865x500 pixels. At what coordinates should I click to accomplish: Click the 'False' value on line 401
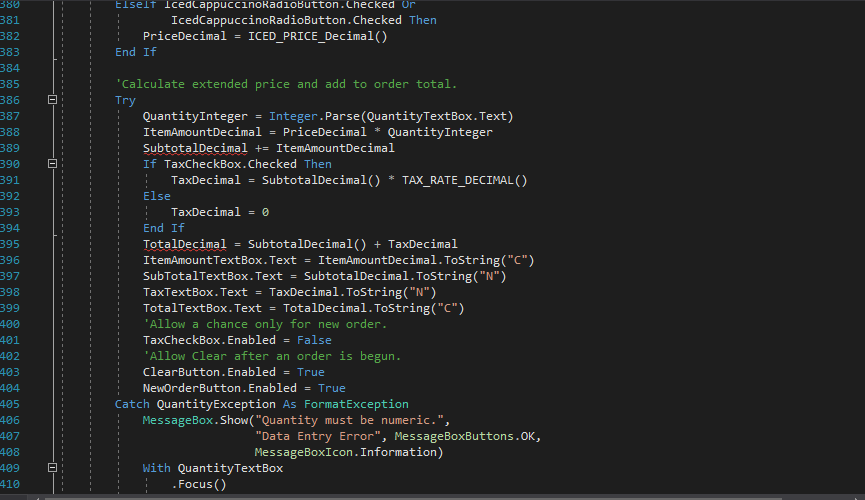point(314,341)
